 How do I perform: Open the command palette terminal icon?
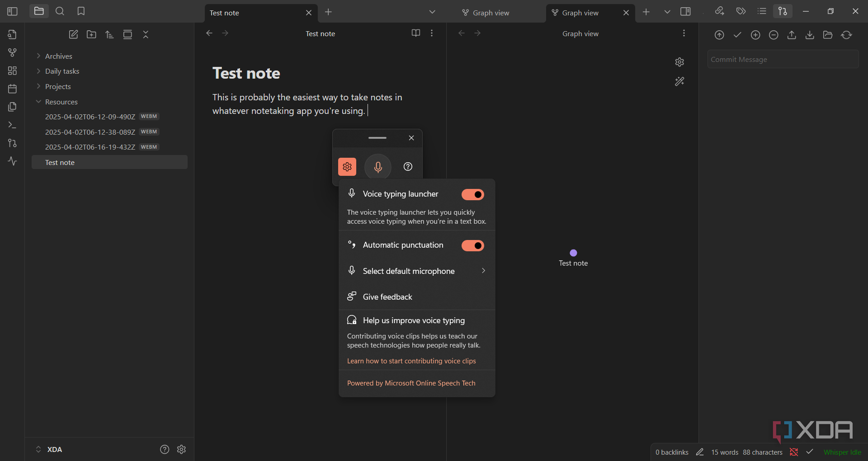pyautogui.click(x=12, y=125)
